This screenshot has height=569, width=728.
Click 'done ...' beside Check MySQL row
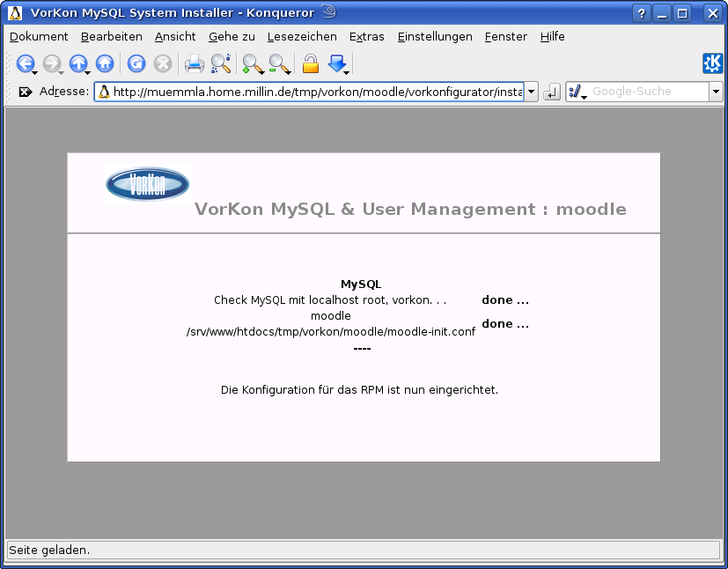pos(505,300)
